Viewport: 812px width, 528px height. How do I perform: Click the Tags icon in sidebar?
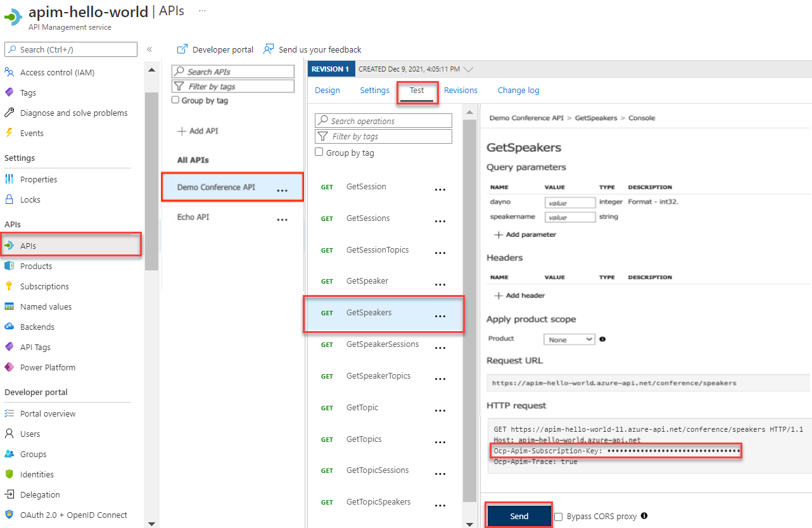coord(9,92)
